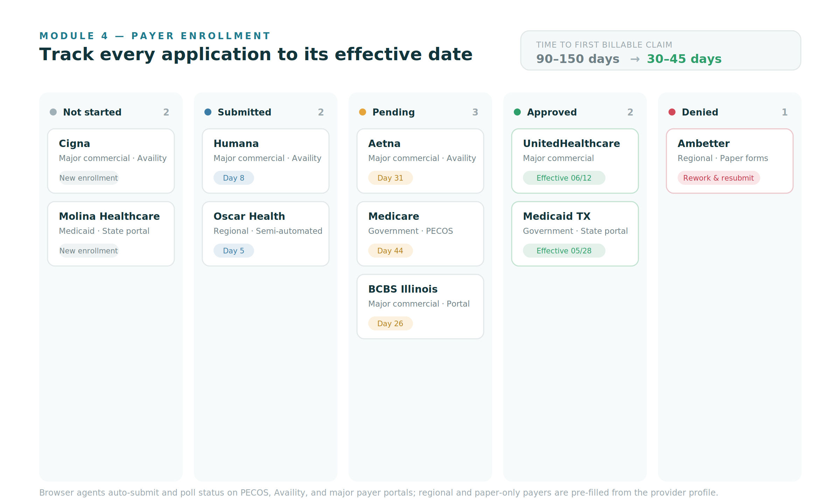Click the arrow between the day ranges
840x504 pixels.
tap(635, 59)
